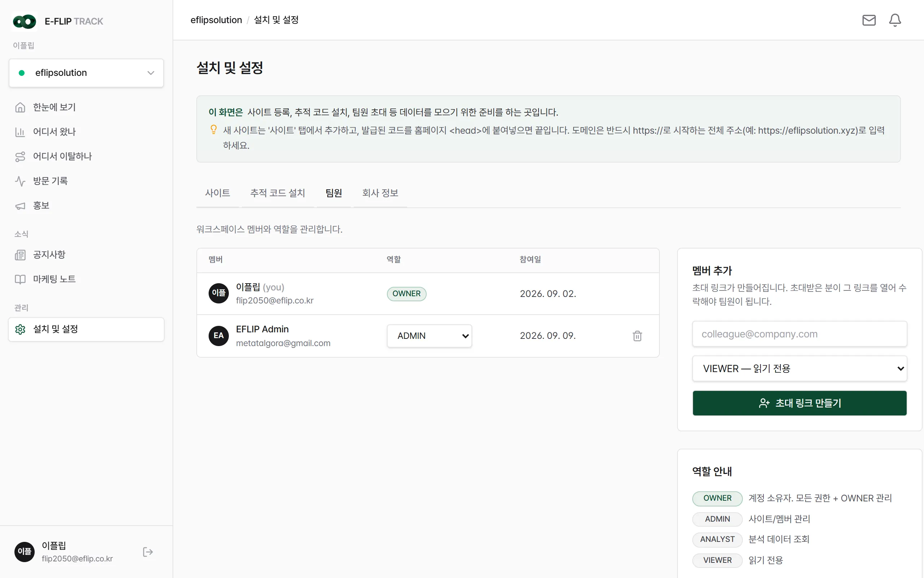Screen dimensions: 924x578
Task: Click the home icon beside 한눈에 보기
Action: coord(20,107)
